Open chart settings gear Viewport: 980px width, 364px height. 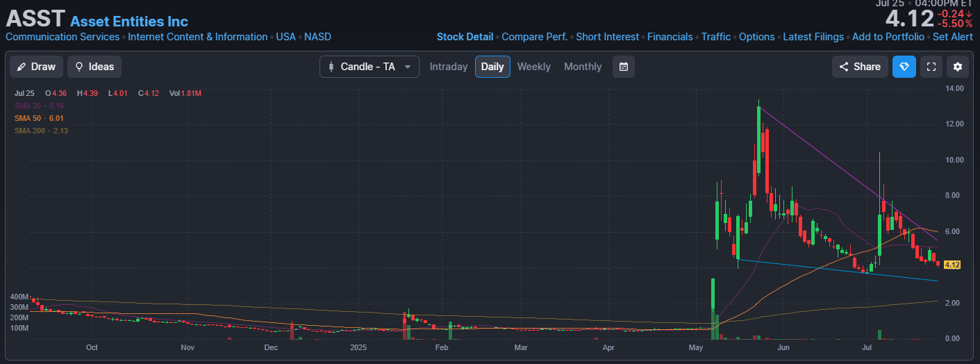click(x=958, y=67)
